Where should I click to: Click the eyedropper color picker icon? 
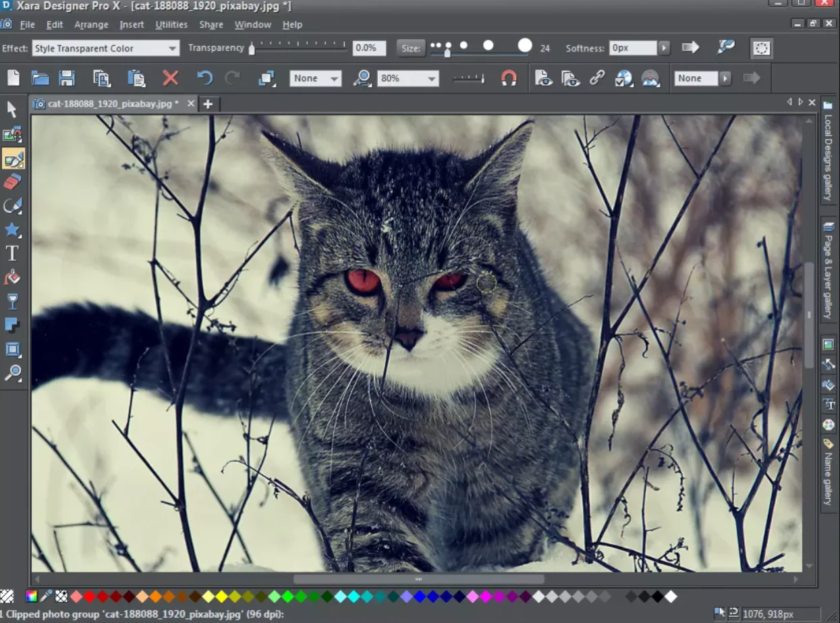[46, 596]
